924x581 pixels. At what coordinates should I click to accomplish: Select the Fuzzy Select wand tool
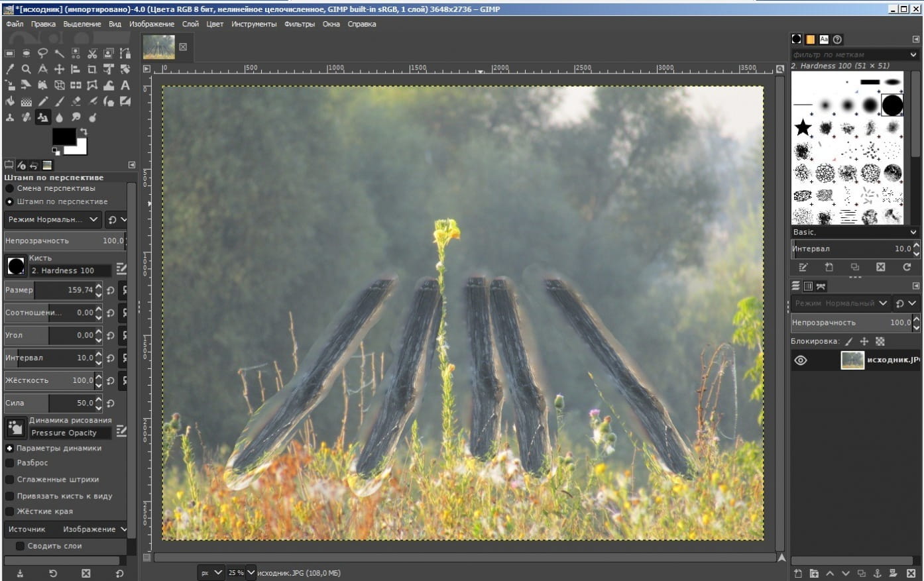tap(60, 53)
